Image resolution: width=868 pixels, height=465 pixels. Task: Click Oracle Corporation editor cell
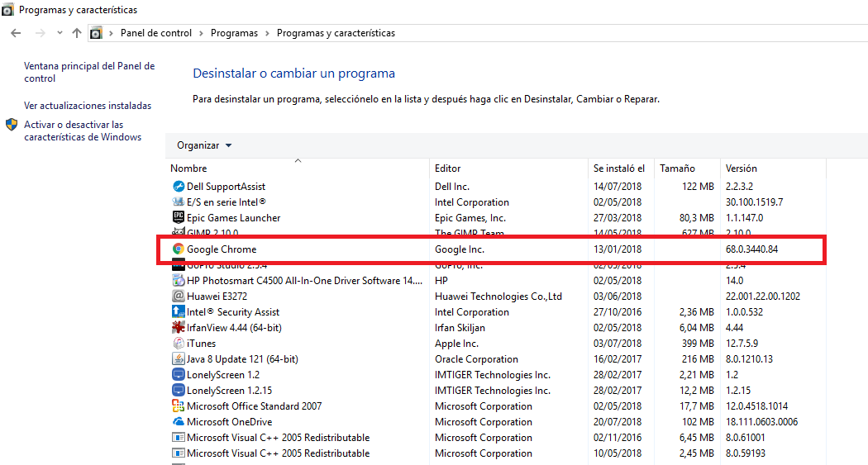pos(477,359)
